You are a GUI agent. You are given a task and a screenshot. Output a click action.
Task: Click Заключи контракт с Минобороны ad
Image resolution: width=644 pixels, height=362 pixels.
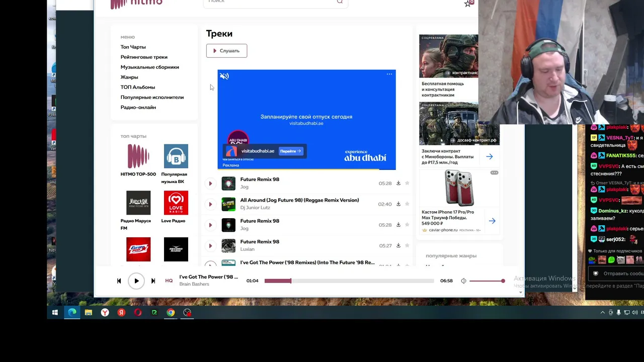pyautogui.click(x=448, y=157)
